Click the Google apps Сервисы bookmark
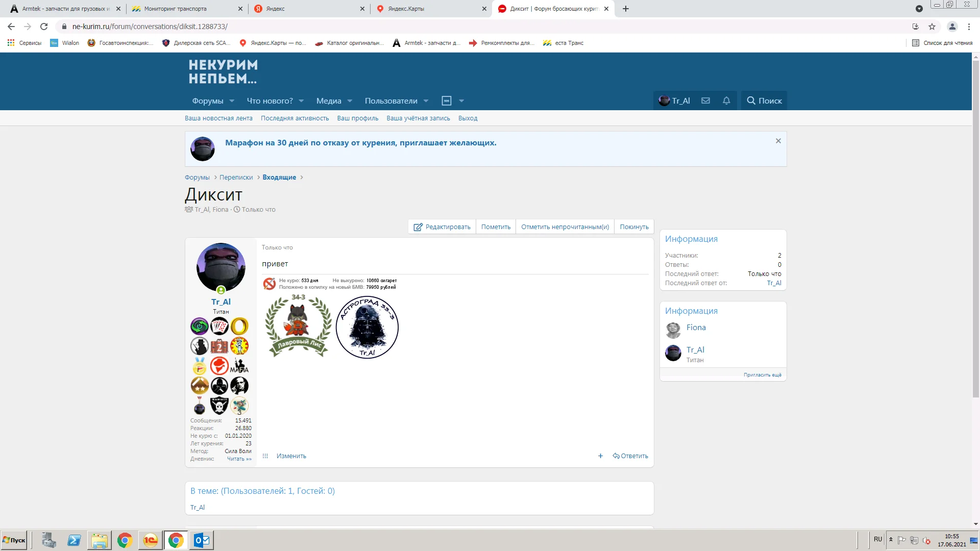 24,43
